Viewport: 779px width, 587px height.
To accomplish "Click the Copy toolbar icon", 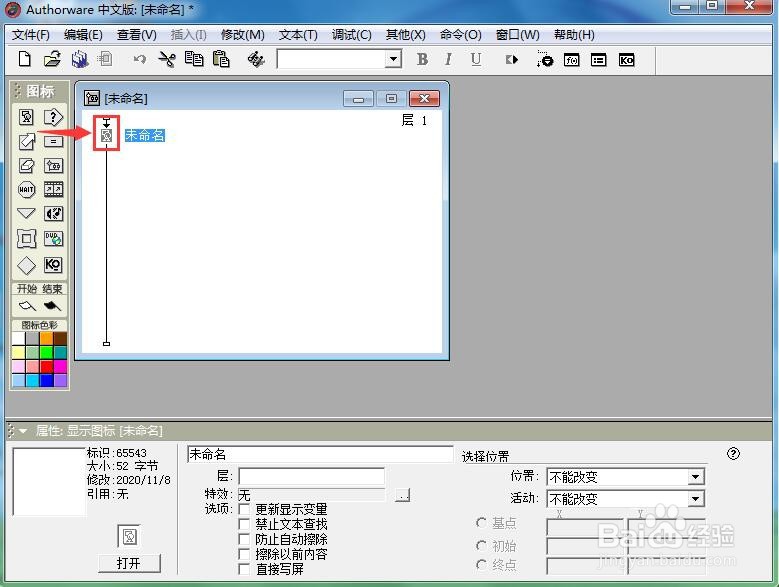I will [194, 59].
